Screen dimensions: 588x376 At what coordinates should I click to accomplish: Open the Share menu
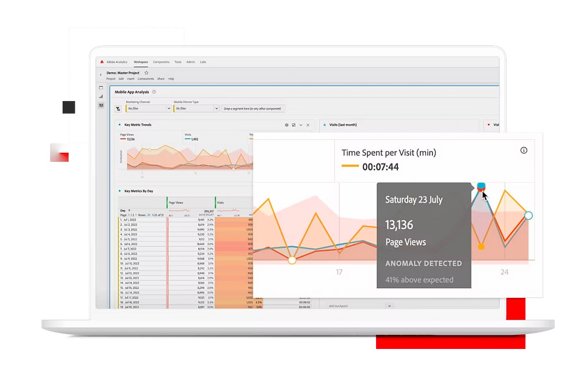click(x=161, y=79)
